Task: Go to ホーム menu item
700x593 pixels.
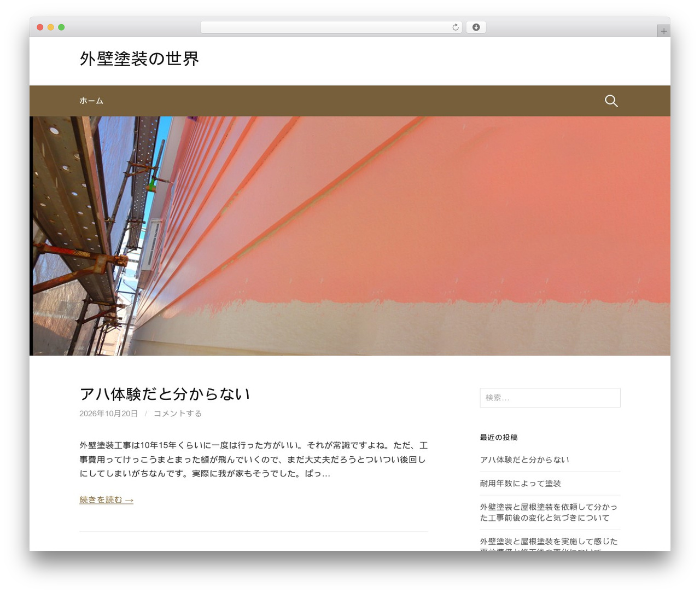Action: click(x=91, y=101)
